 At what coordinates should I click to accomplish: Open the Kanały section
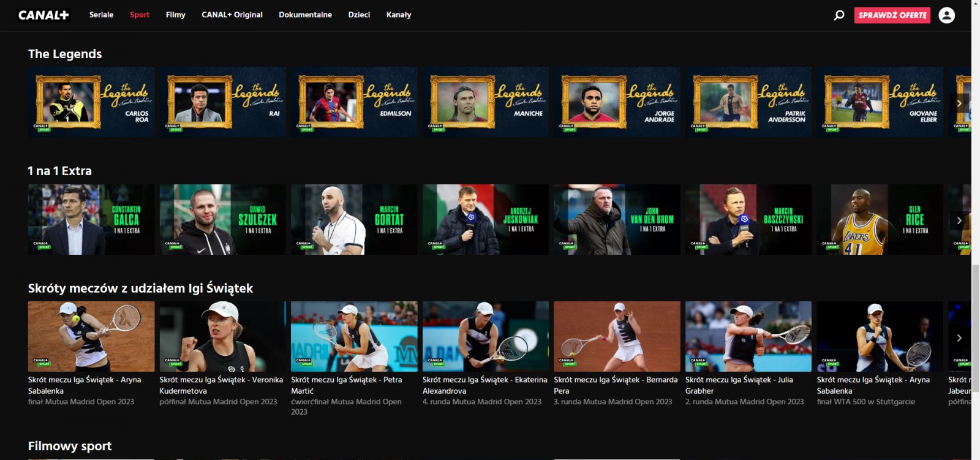[x=399, y=15]
